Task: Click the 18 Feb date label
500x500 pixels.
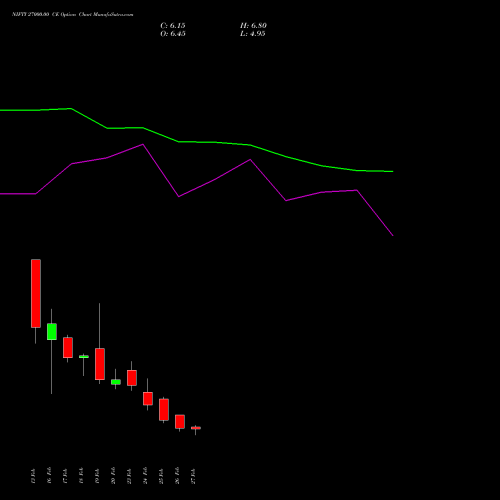Action: click(x=81, y=476)
